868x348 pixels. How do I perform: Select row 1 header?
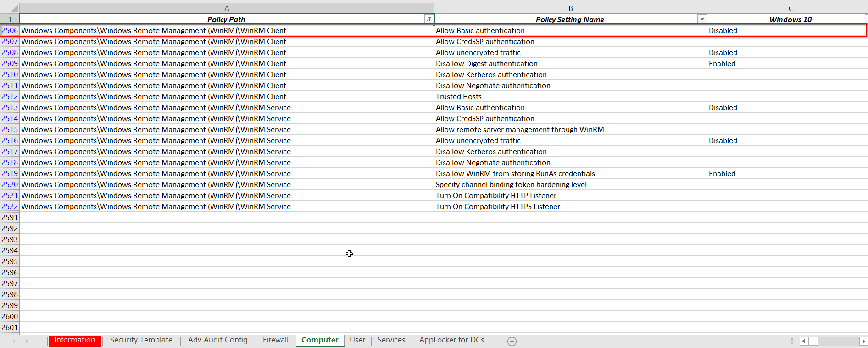pos(10,19)
